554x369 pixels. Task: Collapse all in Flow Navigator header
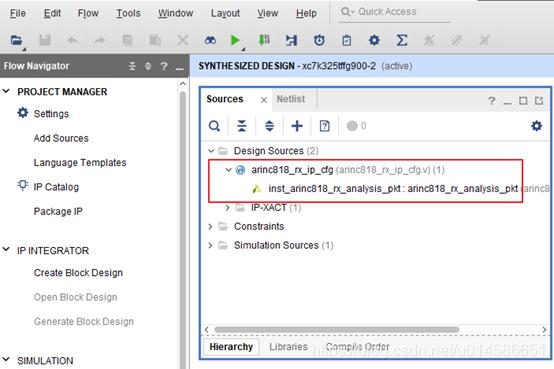click(x=132, y=66)
